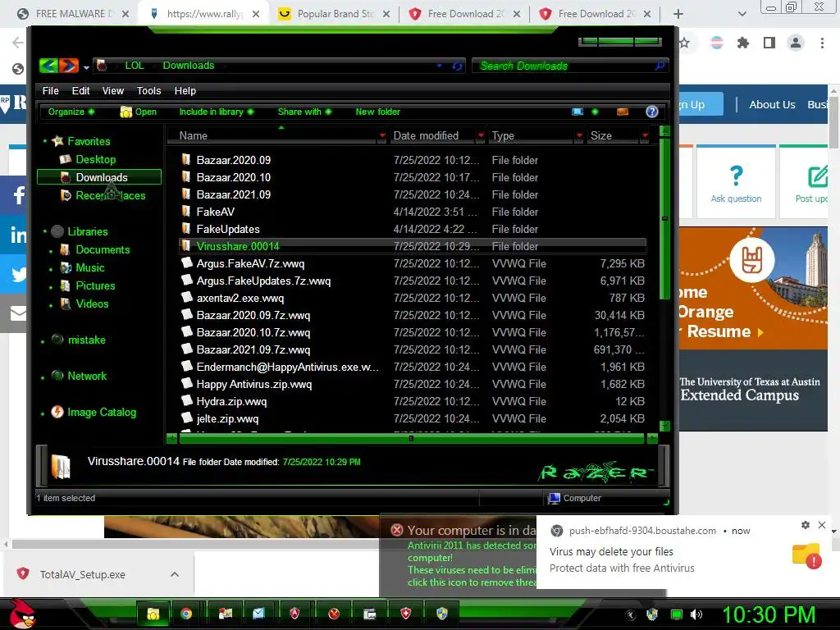Click the Angry Birds start button
The image size is (840, 630).
tap(22, 614)
